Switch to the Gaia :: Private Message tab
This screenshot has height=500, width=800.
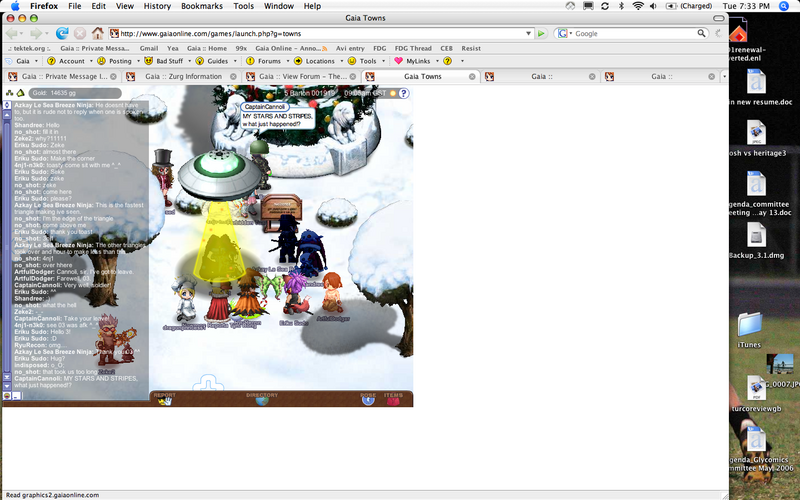(x=63, y=77)
